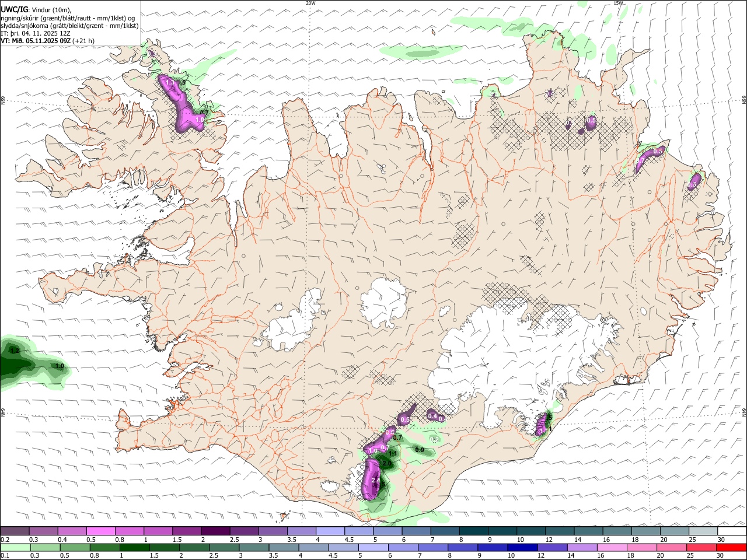Click the lilac 14–16 rain legend swatch
Screen dimensions: 747x560
pos(582,547)
